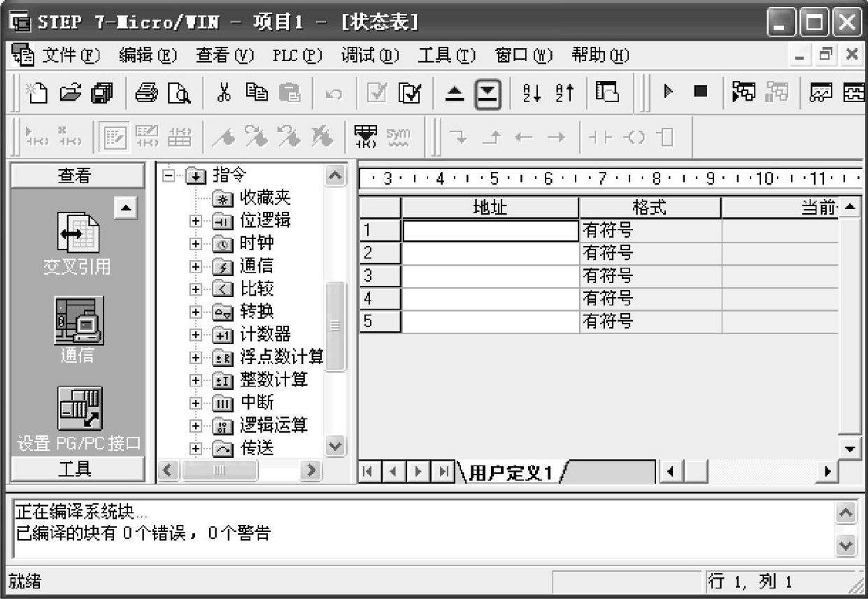Click the Download to PLC arrow icon
This screenshot has height=599, width=868.
point(488,92)
